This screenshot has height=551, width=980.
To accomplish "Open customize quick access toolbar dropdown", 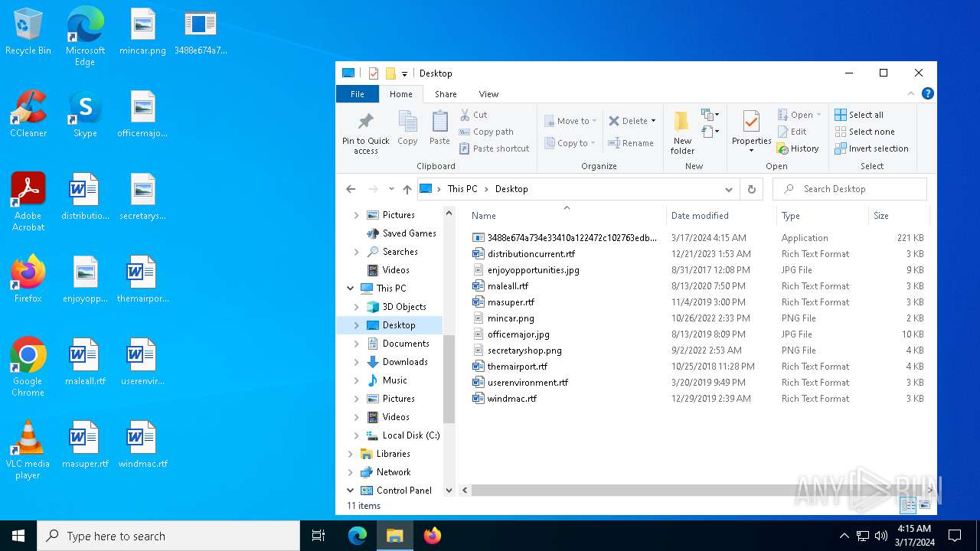I will pyautogui.click(x=404, y=74).
